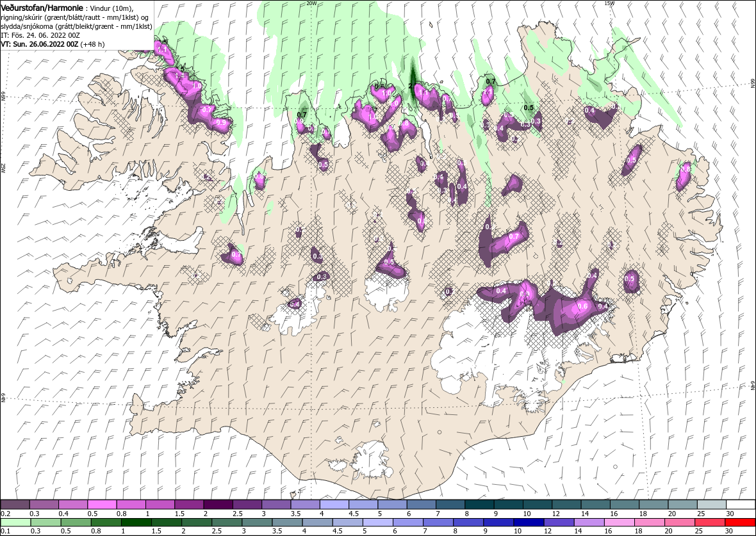Click the dark mauve 0.2 swatch in upper legend
756x536 pixels.
(15, 504)
